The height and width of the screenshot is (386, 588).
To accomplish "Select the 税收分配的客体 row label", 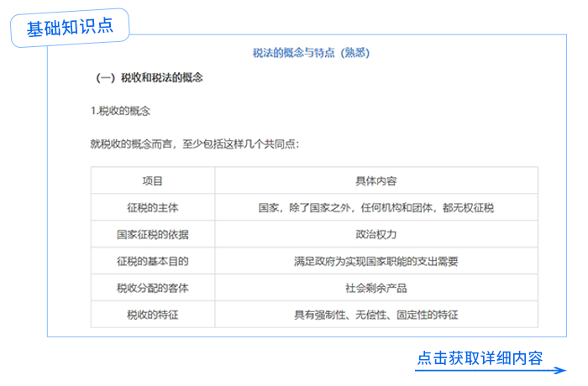I will [x=153, y=288].
